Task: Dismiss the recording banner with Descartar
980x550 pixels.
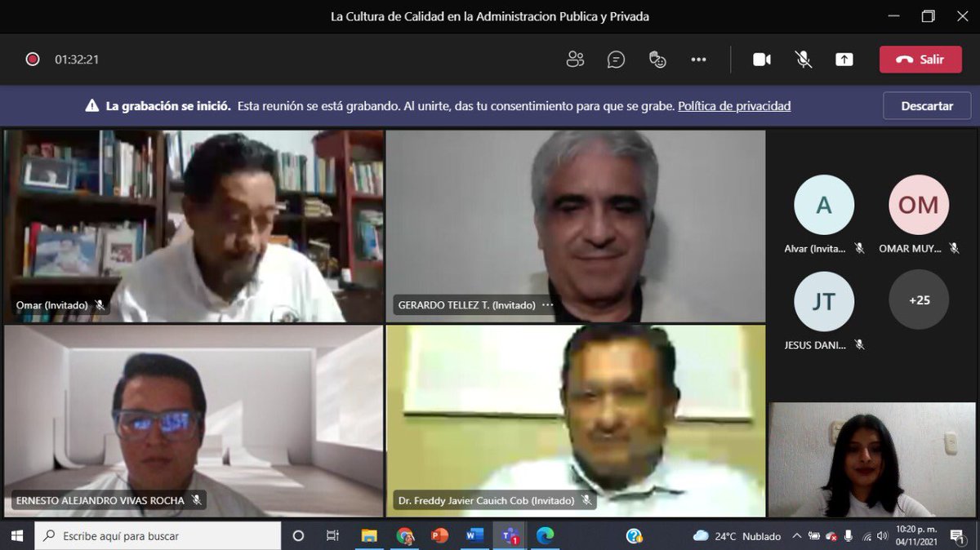Action: pos(927,106)
